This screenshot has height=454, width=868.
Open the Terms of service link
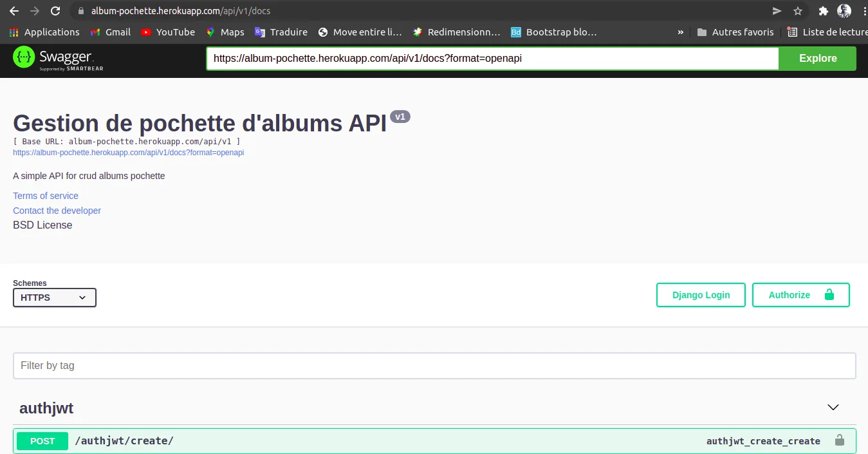coord(46,196)
